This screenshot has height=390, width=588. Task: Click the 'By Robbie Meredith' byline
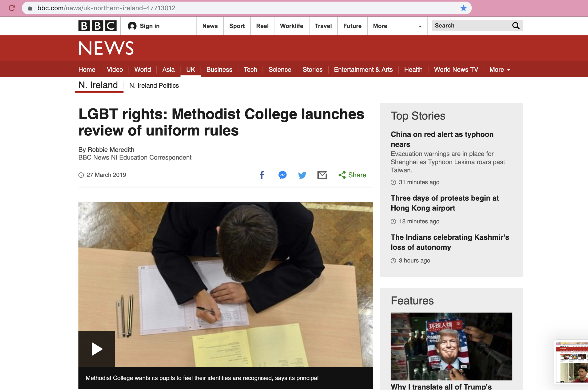coord(106,149)
